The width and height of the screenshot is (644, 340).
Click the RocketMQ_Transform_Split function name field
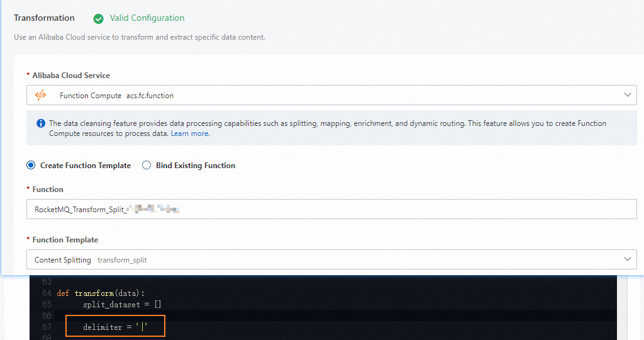pyautogui.click(x=314, y=209)
